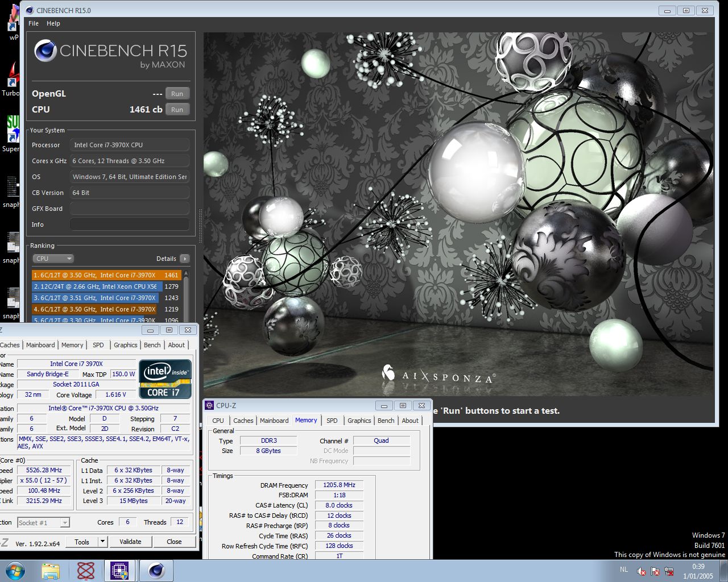The height and width of the screenshot is (582, 728).
Task: Open the Windows Start menu
Action: 15,571
